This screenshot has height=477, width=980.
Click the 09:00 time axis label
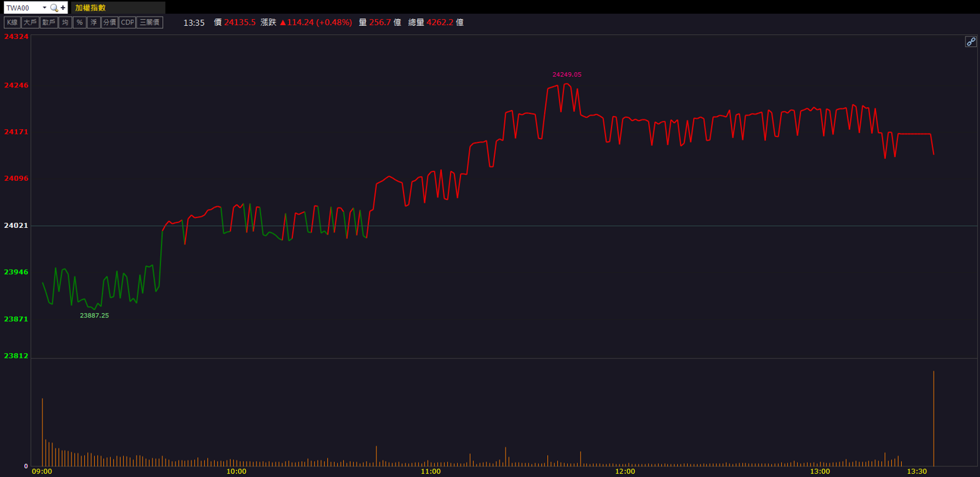coord(42,472)
